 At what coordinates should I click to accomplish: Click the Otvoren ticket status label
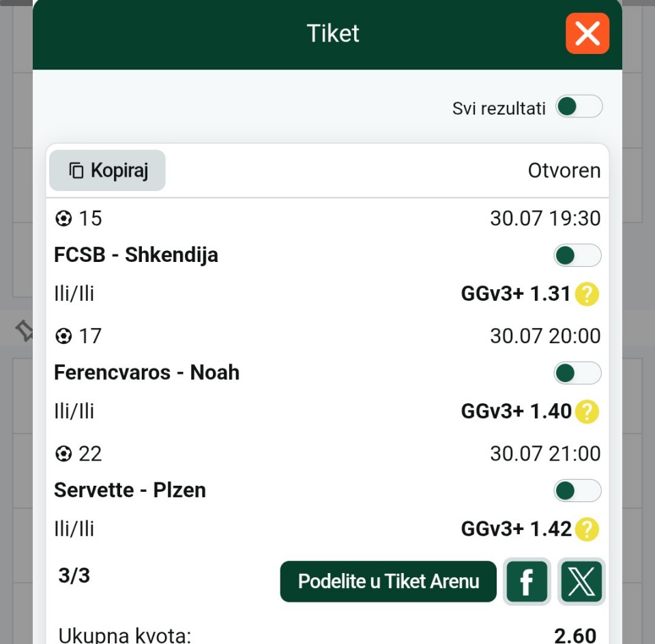pyautogui.click(x=564, y=171)
